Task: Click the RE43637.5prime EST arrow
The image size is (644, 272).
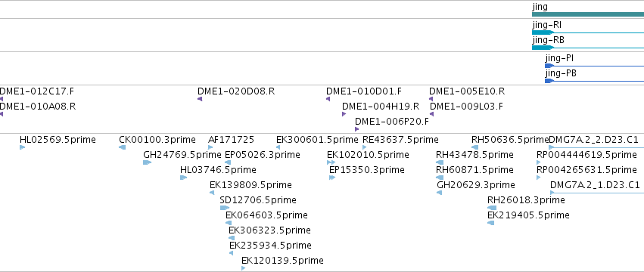Action: [365, 147]
